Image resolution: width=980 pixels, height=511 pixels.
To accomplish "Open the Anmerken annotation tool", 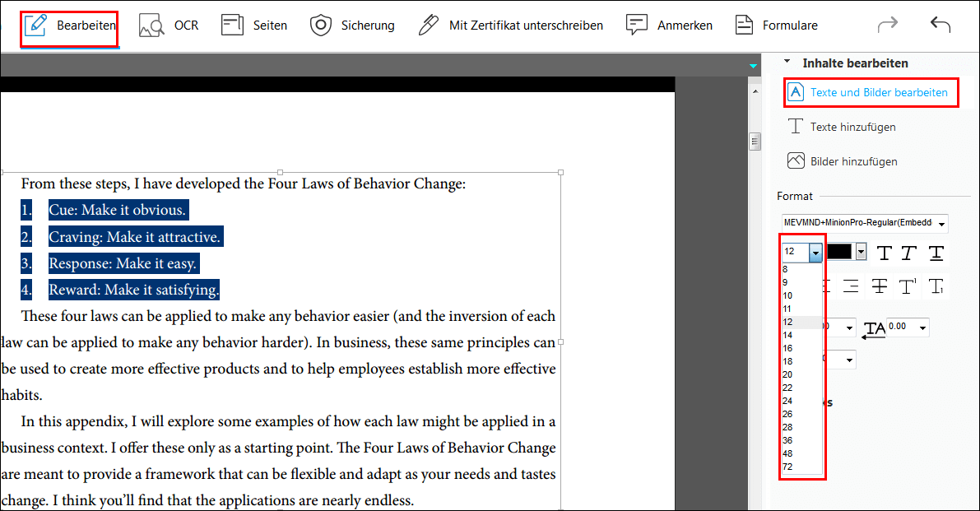I will pyautogui.click(x=669, y=26).
